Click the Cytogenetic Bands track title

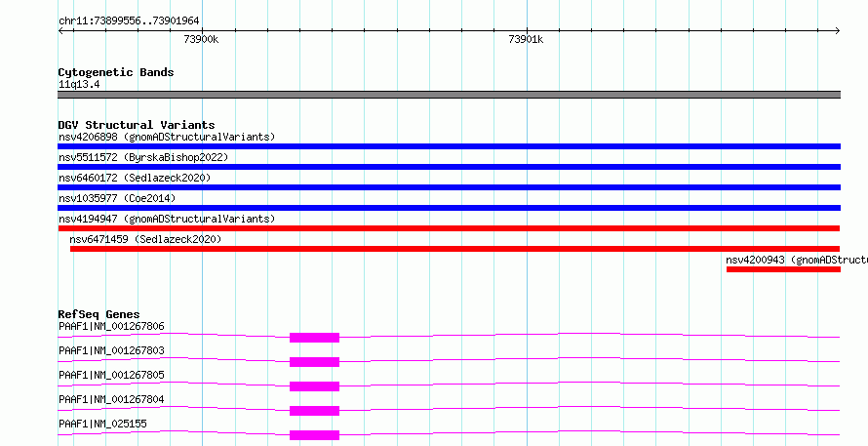click(x=116, y=72)
